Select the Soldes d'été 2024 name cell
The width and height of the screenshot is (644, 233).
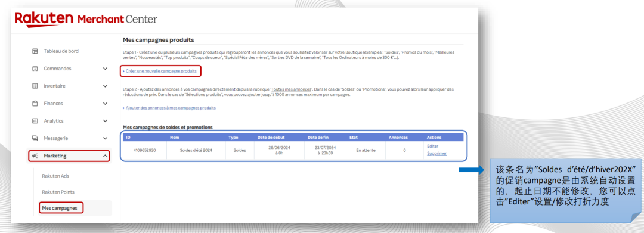tap(196, 150)
